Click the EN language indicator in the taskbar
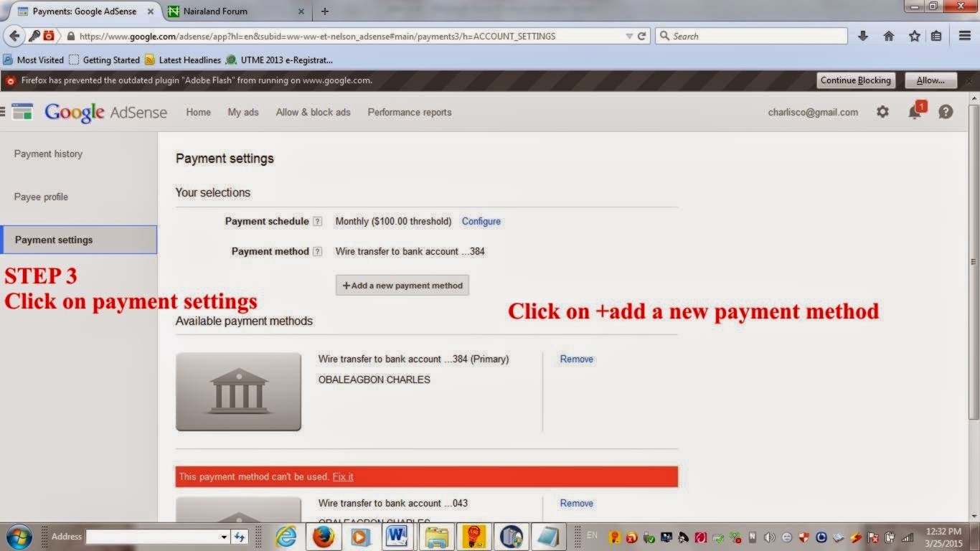The image size is (980, 551). click(592, 535)
